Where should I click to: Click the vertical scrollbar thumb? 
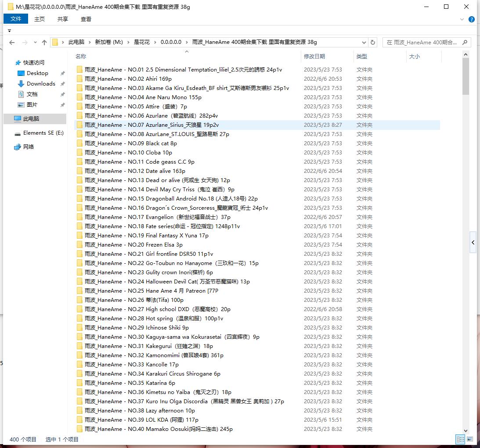pos(466,76)
